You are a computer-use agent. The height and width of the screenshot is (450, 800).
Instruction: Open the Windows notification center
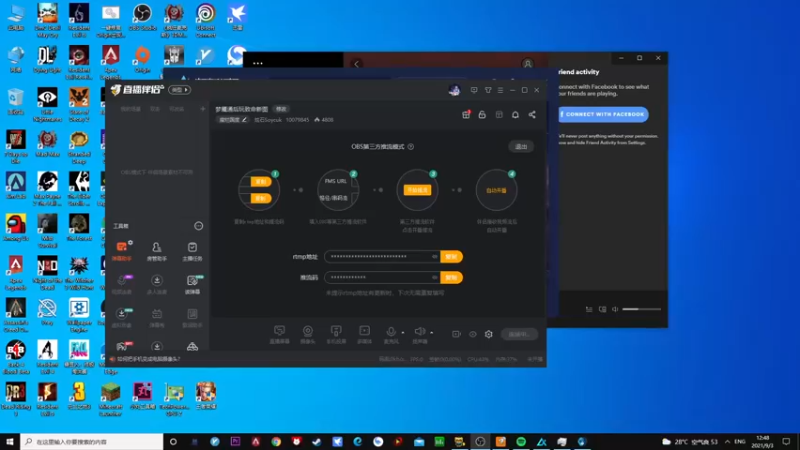pos(786,441)
